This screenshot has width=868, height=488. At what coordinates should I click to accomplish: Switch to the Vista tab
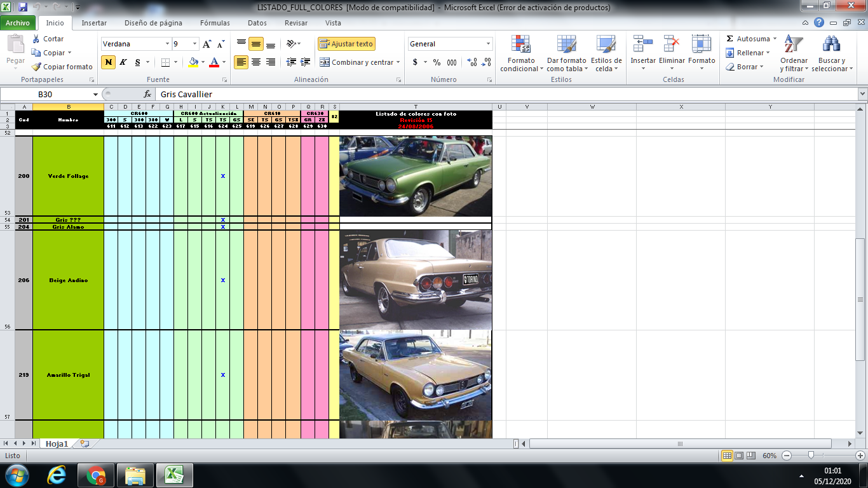[x=333, y=23]
